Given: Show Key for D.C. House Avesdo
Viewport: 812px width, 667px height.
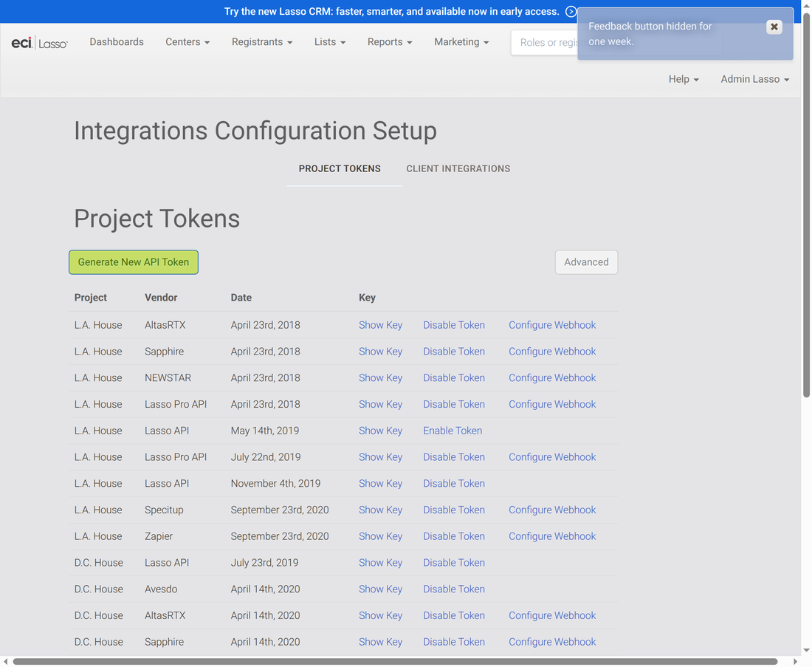Looking at the screenshot, I should (381, 589).
